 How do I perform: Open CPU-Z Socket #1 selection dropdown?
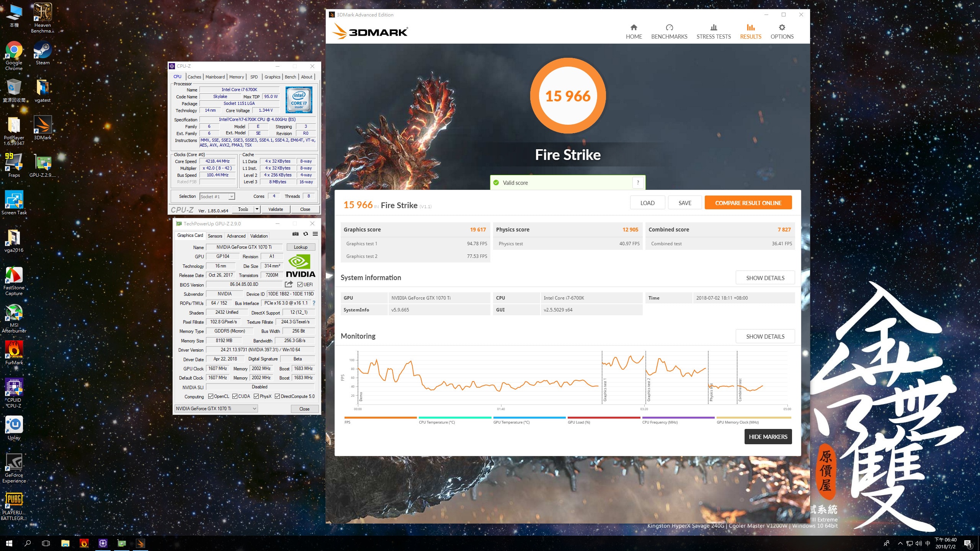coord(217,197)
